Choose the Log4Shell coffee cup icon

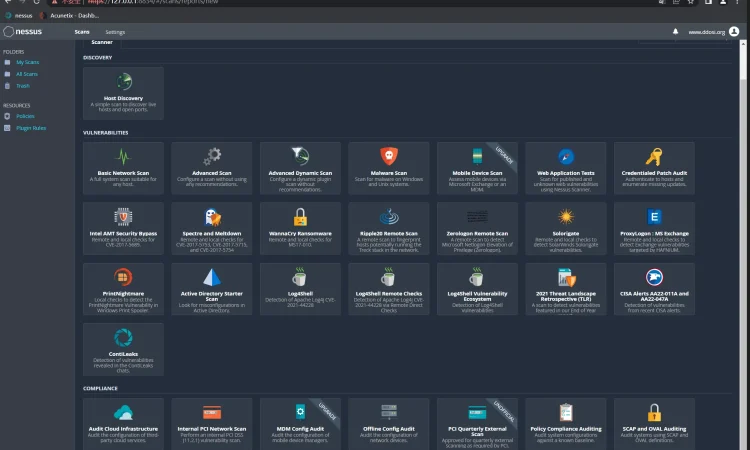(x=300, y=276)
